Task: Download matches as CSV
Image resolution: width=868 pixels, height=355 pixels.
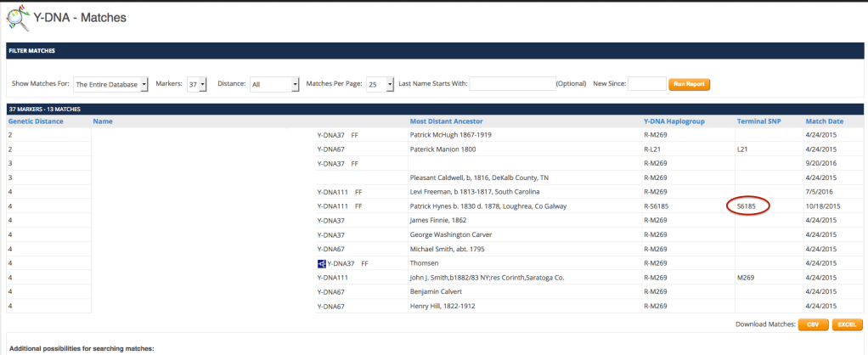Action: tap(813, 324)
